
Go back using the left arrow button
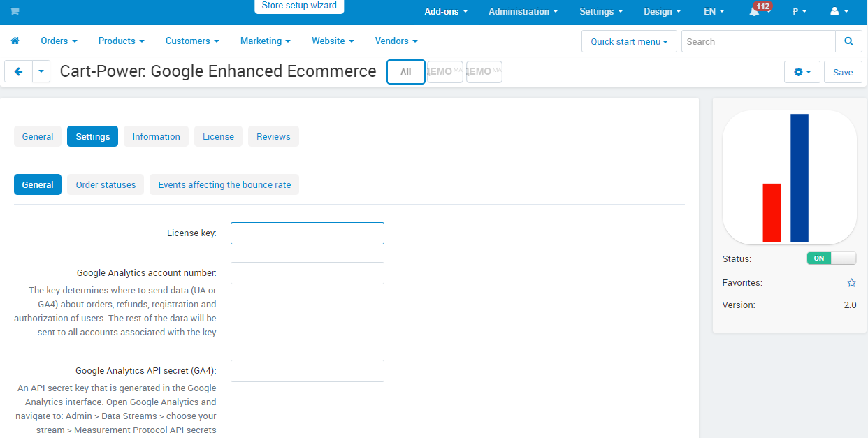point(19,71)
